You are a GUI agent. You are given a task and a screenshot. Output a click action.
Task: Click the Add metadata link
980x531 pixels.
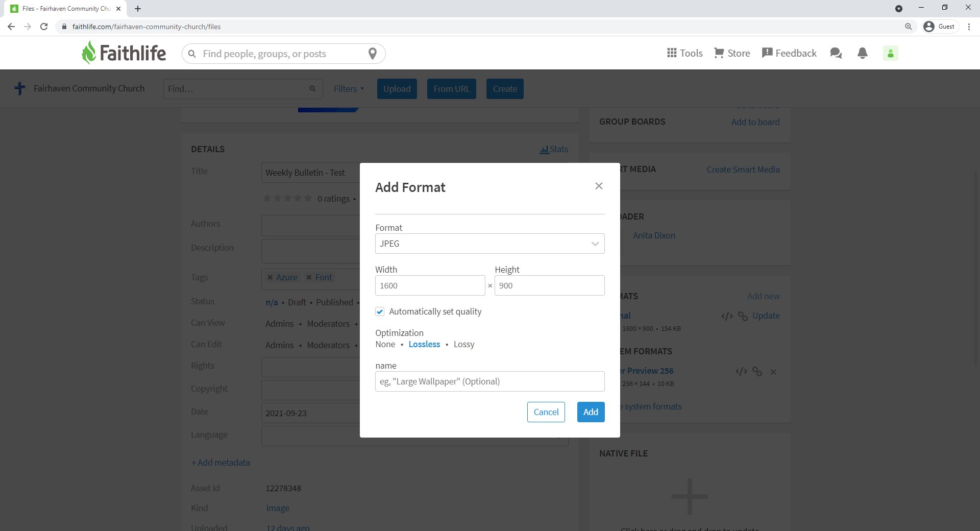point(220,463)
